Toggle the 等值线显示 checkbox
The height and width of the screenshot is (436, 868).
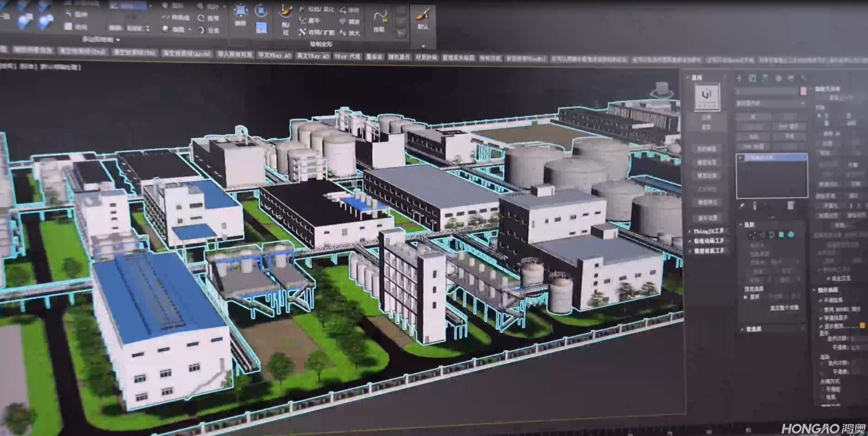[821, 318]
